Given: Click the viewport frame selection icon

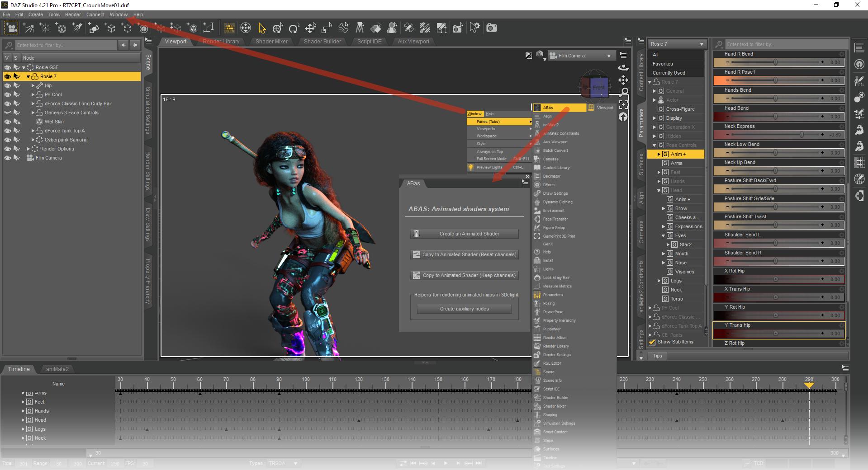Looking at the screenshot, I should (x=623, y=105).
